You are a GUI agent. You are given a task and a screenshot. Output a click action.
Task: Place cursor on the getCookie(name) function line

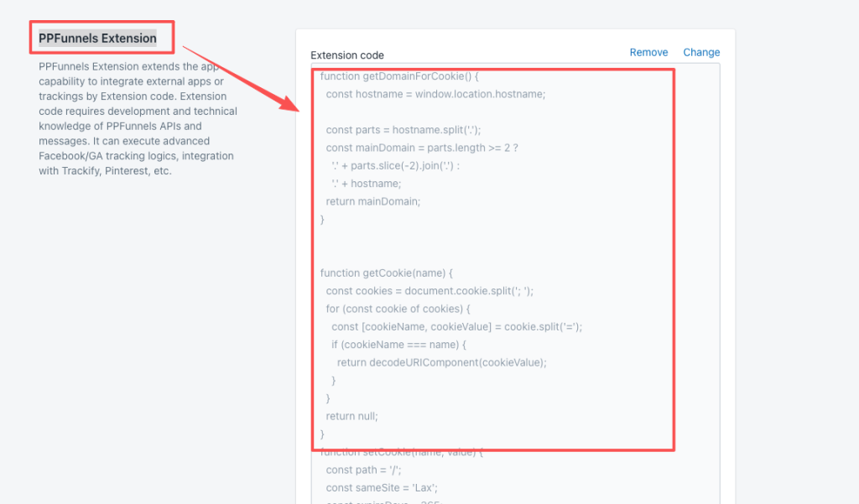pos(387,273)
